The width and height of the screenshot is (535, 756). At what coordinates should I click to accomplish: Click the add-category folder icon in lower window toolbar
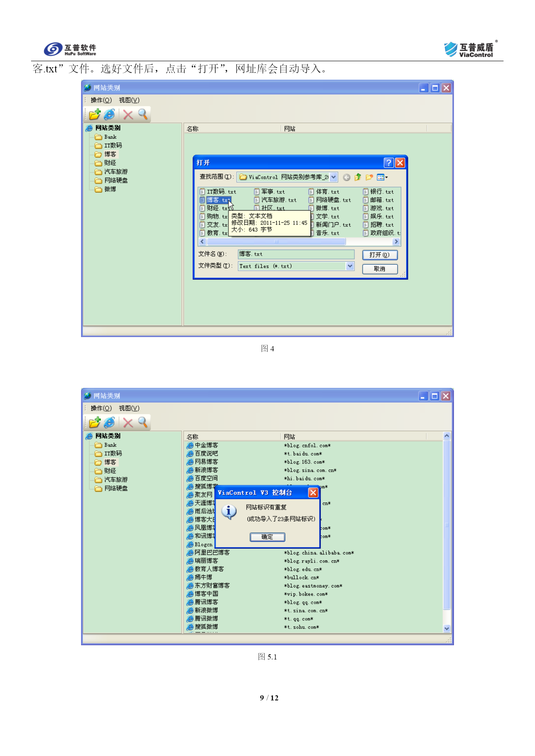[x=95, y=423]
